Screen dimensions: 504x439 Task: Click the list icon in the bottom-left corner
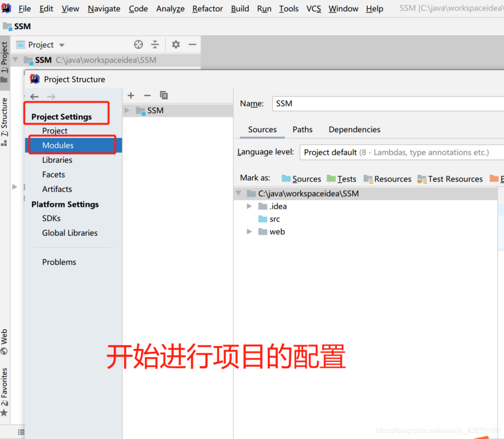click(x=21, y=432)
